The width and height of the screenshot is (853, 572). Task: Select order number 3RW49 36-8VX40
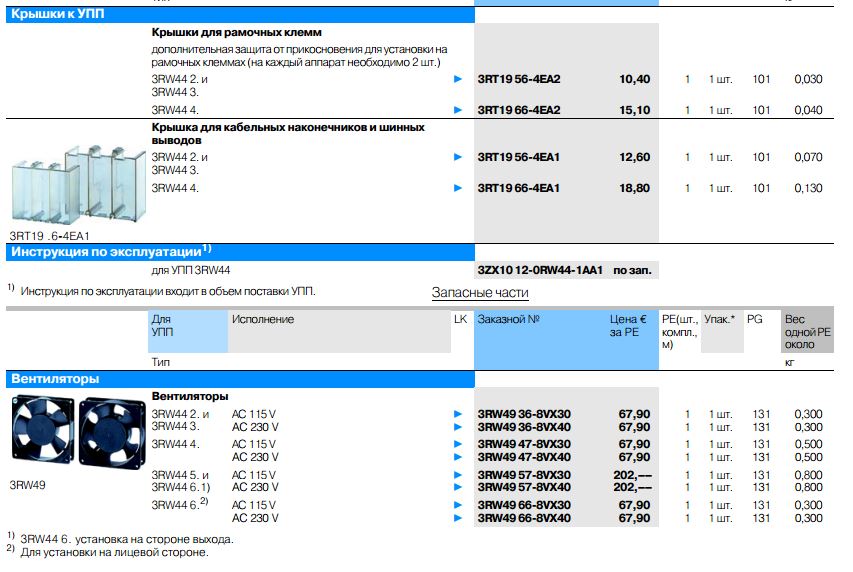pos(524,427)
